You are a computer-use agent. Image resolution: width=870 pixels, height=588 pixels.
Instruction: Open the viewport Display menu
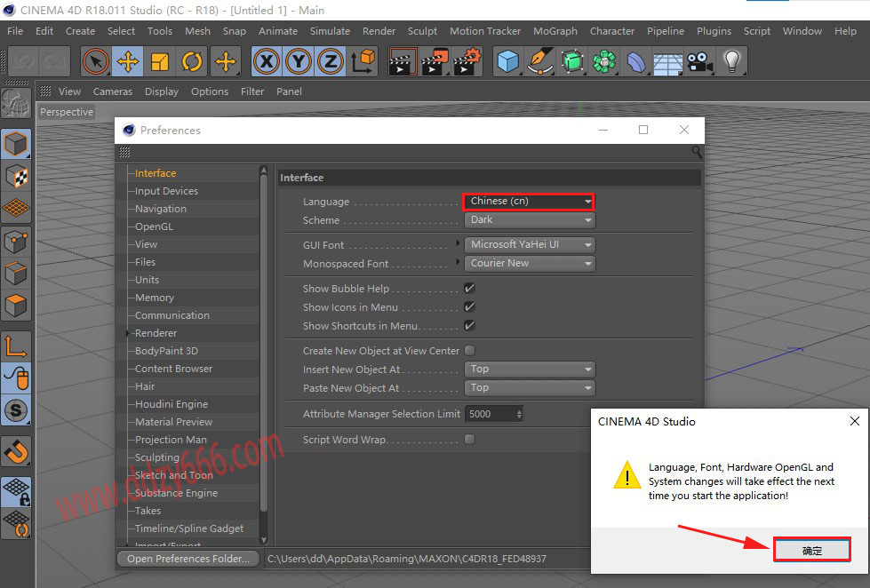click(x=162, y=91)
